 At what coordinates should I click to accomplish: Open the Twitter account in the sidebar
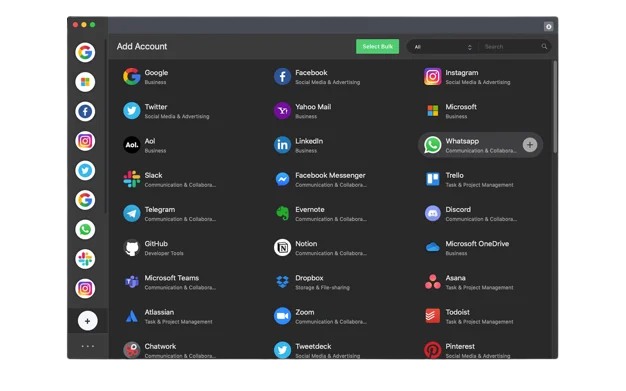(85, 171)
